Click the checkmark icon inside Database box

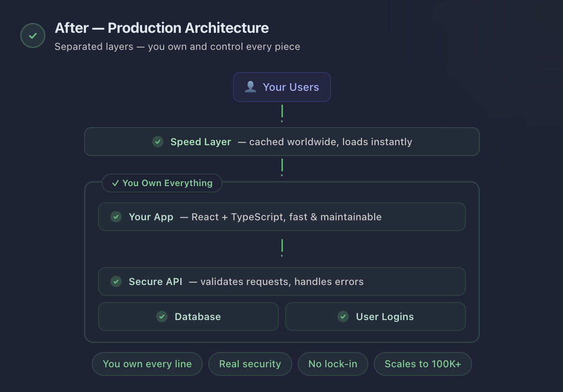(x=162, y=316)
